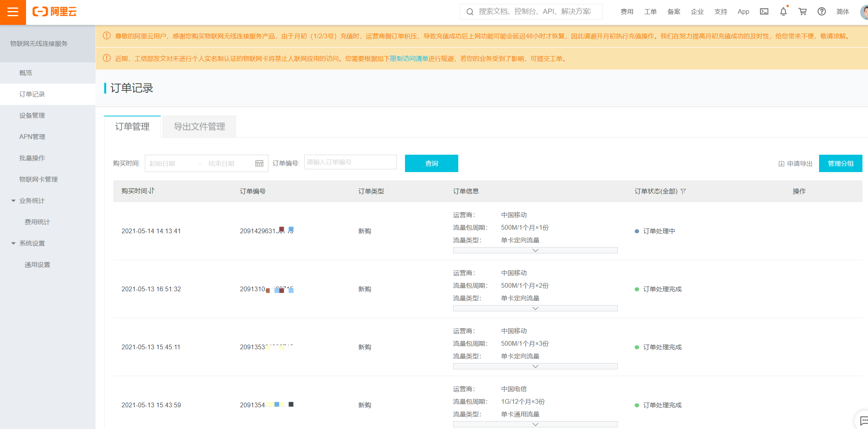Open 备案 in the top bar
Viewport: 868px width, 429px height.
point(674,12)
